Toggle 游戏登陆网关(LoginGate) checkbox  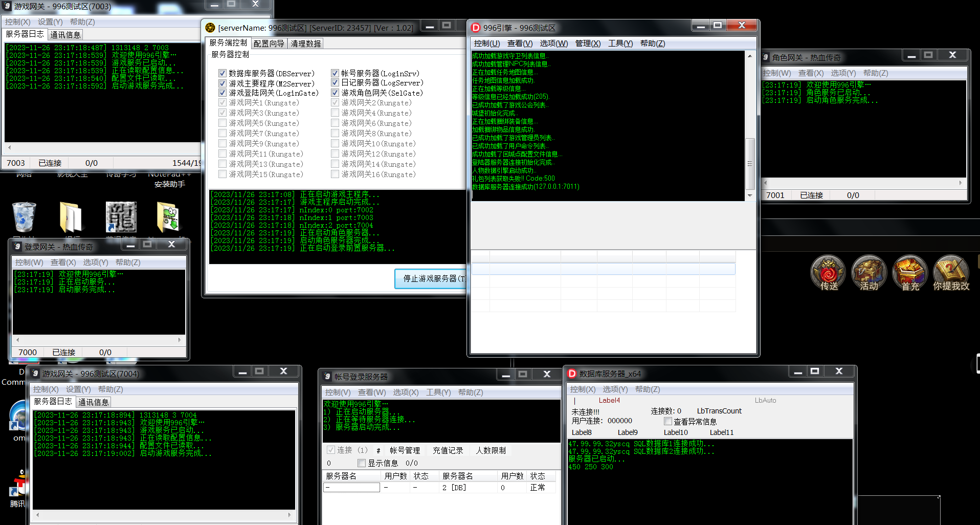222,93
